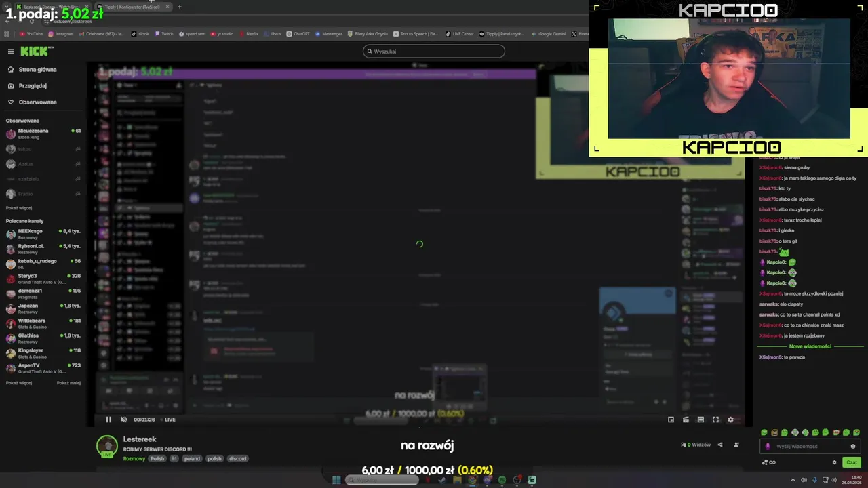Open channel Wittlebears

point(43,323)
